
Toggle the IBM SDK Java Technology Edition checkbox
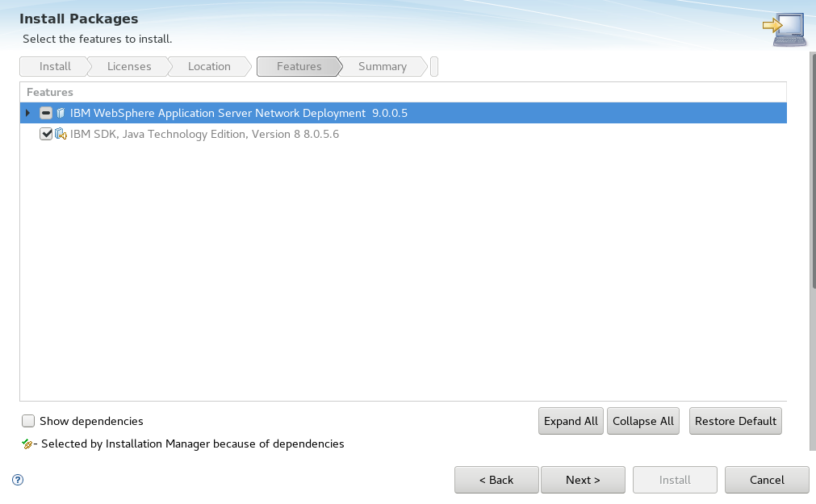[x=46, y=134]
